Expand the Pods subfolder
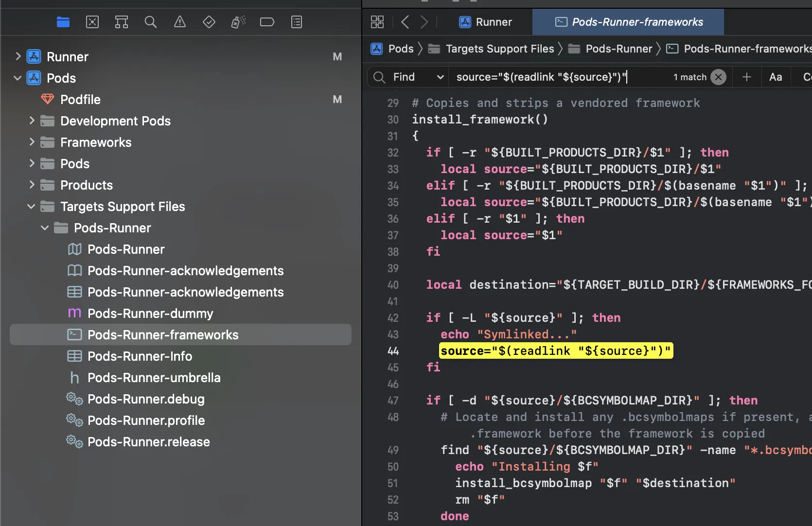This screenshot has width=812, height=526. (x=32, y=163)
